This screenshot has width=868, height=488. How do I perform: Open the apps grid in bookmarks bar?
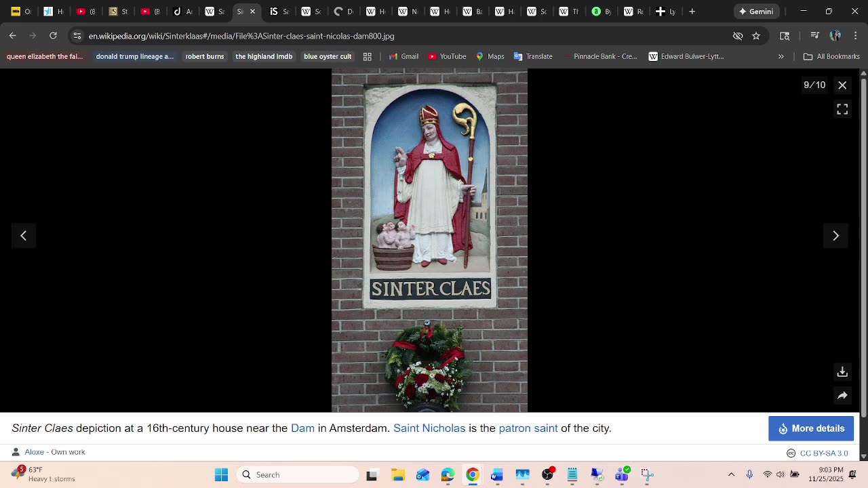[368, 56]
